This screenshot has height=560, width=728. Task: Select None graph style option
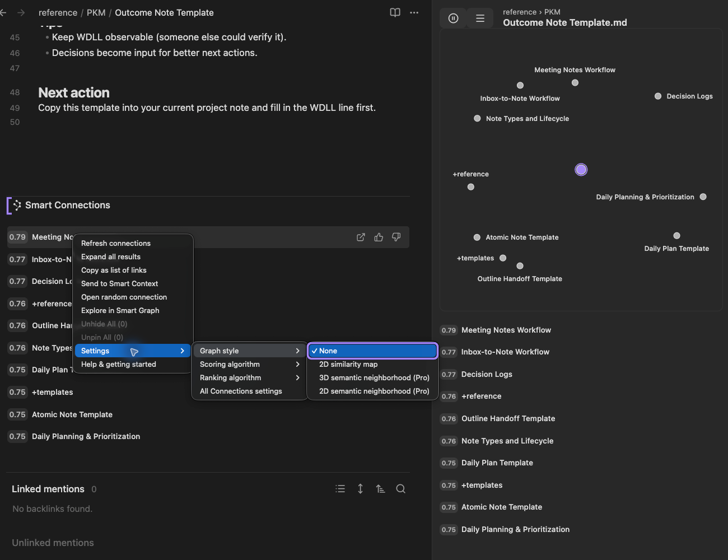[x=373, y=351]
